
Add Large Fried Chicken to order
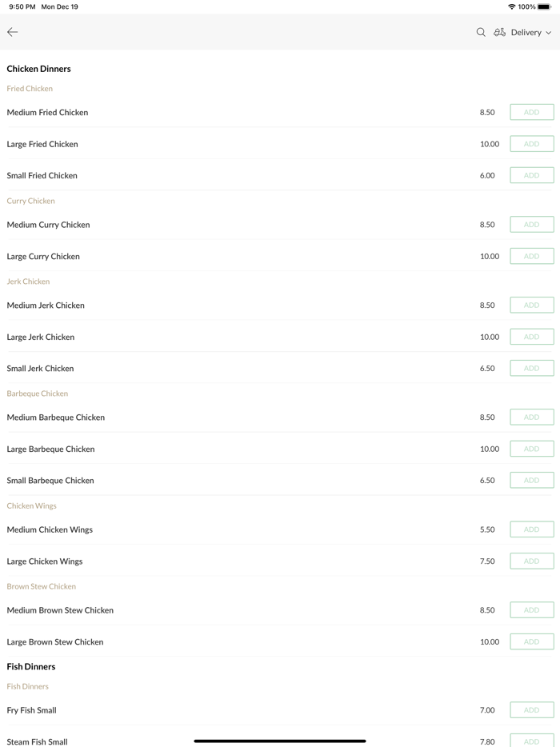(x=531, y=144)
